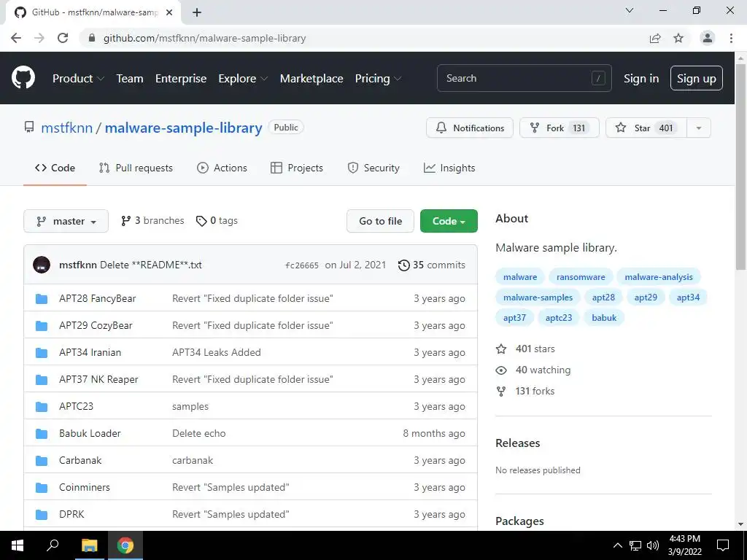Open the master branch selector
This screenshot has height=560, width=747.
tap(66, 221)
